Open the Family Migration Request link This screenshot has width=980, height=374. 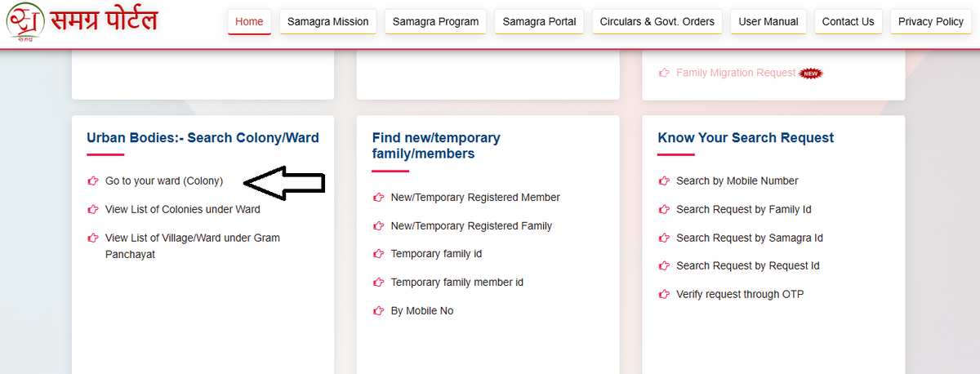pos(736,73)
